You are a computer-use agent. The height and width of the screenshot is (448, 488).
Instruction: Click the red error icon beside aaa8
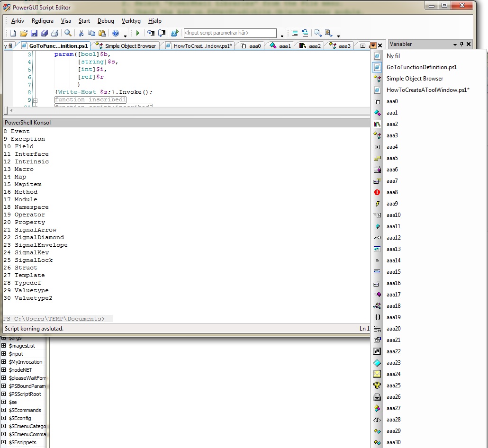tap(377, 192)
